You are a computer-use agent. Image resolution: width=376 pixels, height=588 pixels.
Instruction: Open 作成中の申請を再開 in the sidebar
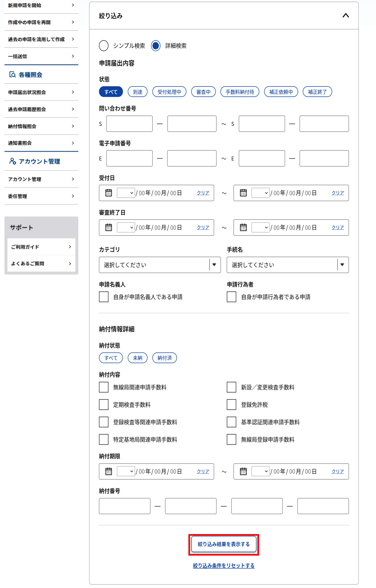41,22
